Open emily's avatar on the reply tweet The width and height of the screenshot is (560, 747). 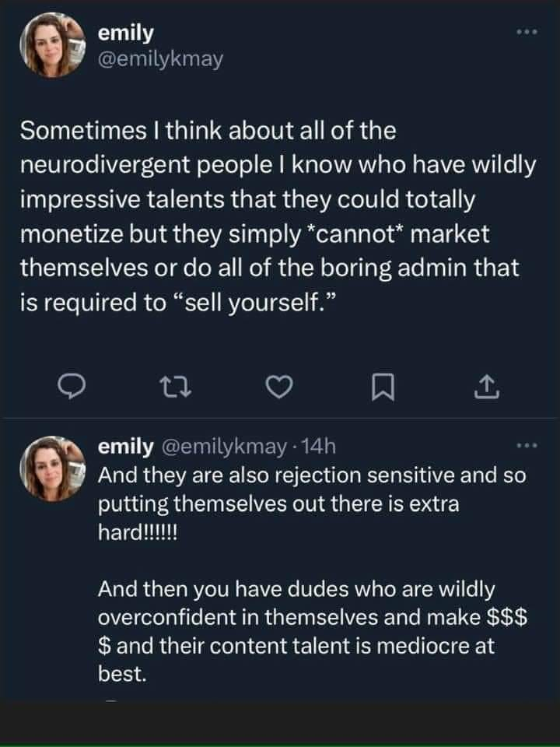click(52, 468)
